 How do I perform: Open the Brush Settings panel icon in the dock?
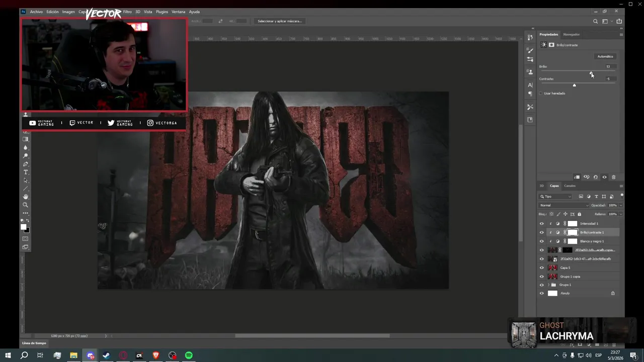(530, 59)
